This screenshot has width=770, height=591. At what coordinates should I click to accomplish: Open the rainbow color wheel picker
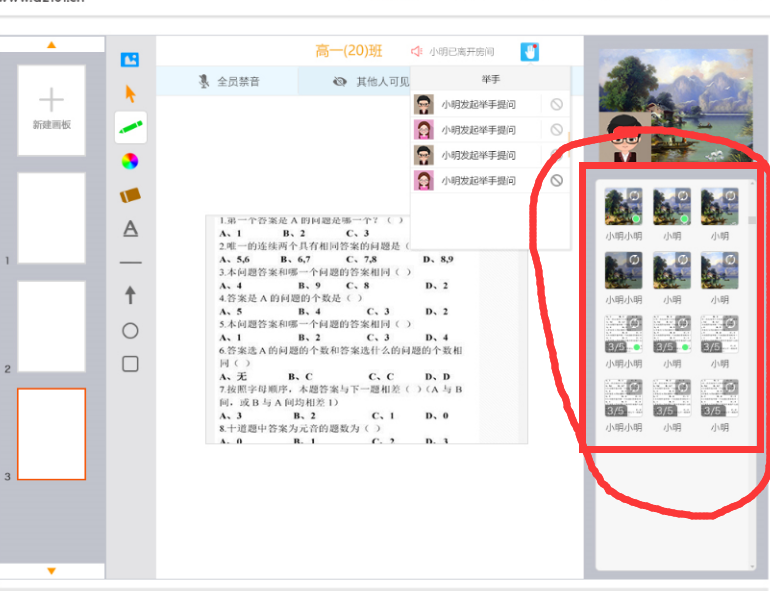point(130,161)
